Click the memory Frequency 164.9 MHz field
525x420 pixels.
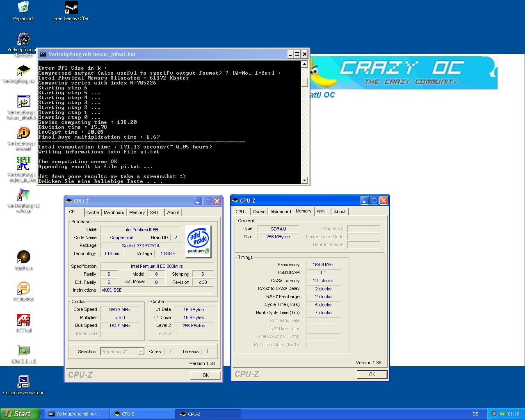(323, 265)
